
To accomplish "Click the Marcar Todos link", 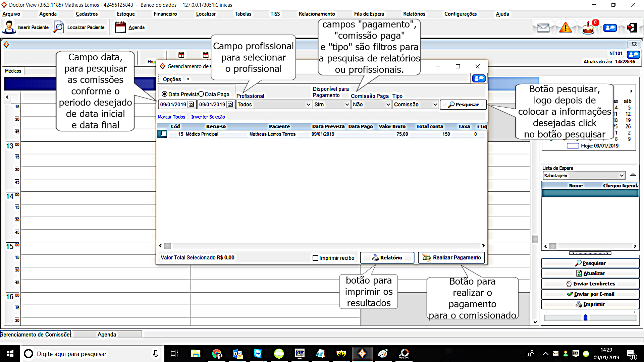I will [171, 117].
